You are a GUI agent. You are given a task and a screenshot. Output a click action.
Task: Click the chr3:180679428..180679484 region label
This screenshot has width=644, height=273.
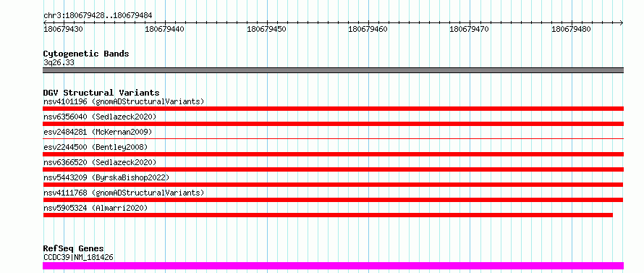click(x=98, y=16)
